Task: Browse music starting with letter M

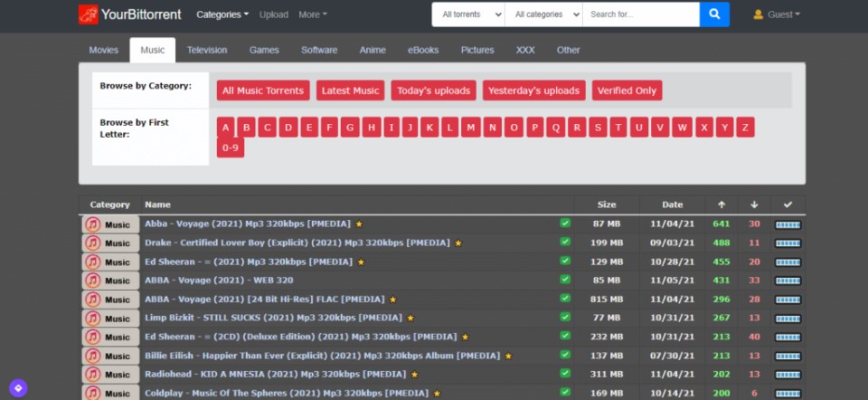Action: (470, 128)
